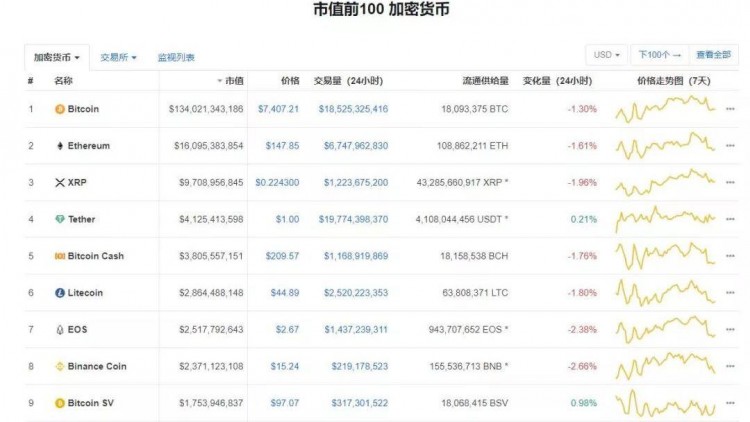Click the EOS logo icon

(60, 330)
